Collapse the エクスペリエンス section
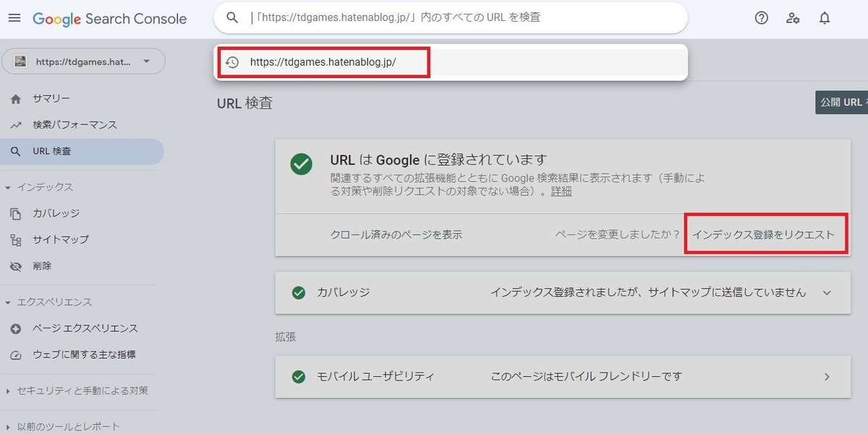The height and width of the screenshot is (434, 868). (48, 302)
